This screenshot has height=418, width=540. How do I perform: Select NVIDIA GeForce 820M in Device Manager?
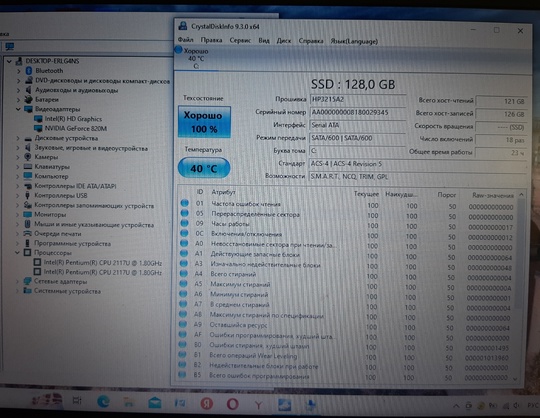tap(75, 128)
